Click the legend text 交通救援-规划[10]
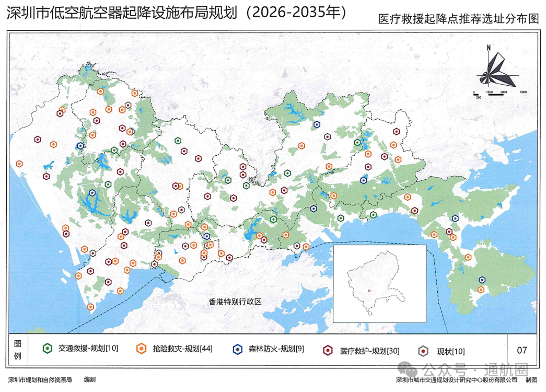546x392 pixels. pyautogui.click(x=88, y=348)
